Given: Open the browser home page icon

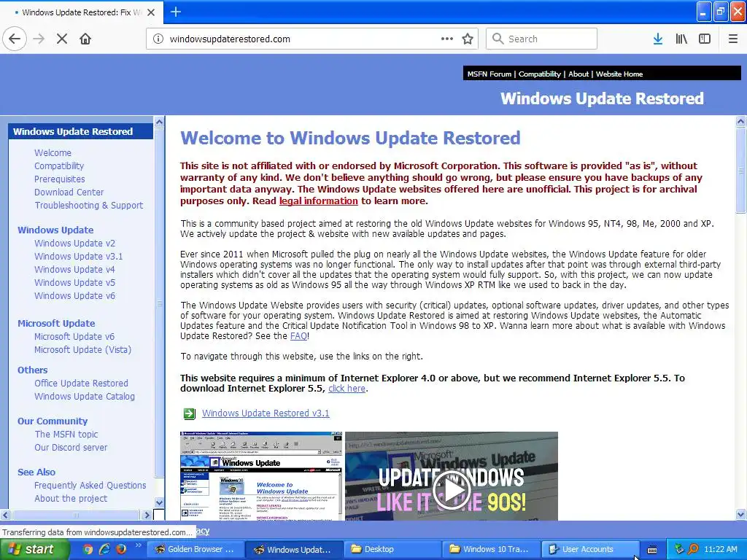Looking at the screenshot, I should 85,39.
